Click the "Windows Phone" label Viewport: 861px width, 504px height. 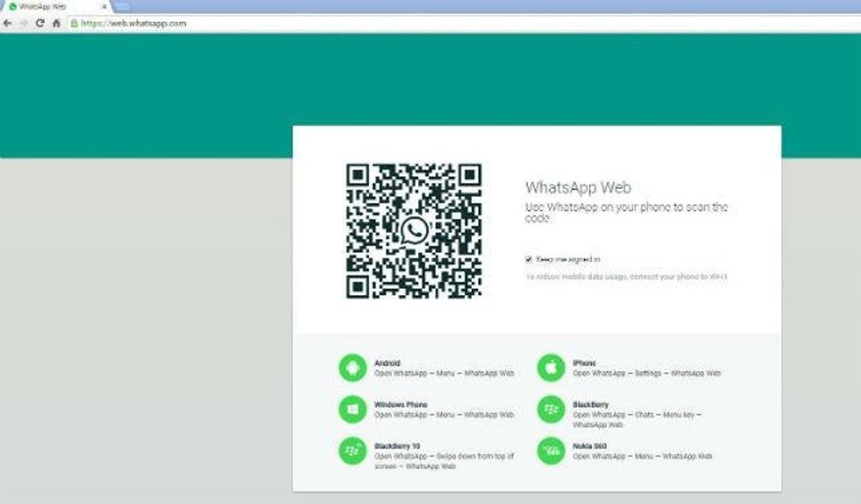point(401,405)
